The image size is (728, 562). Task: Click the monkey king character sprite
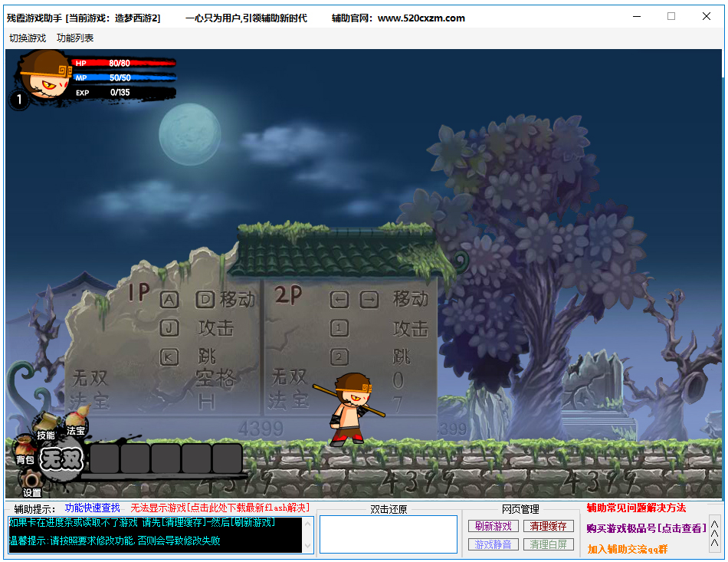click(351, 409)
